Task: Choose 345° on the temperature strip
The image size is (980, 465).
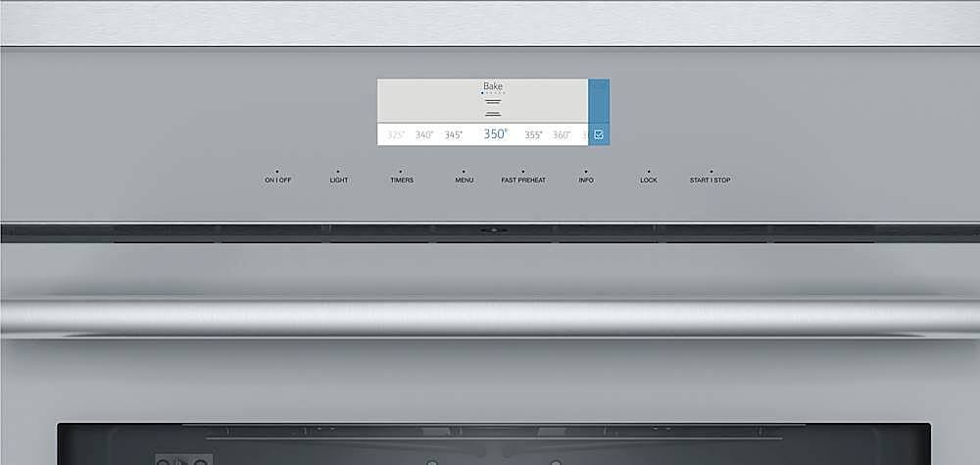Action: pyautogui.click(x=454, y=134)
